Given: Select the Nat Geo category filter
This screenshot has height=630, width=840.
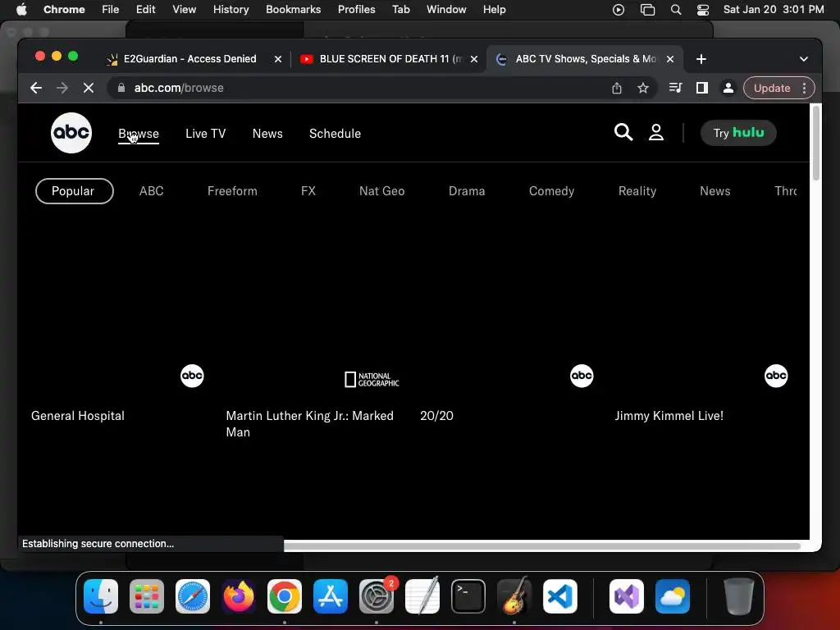Looking at the screenshot, I should [381, 191].
